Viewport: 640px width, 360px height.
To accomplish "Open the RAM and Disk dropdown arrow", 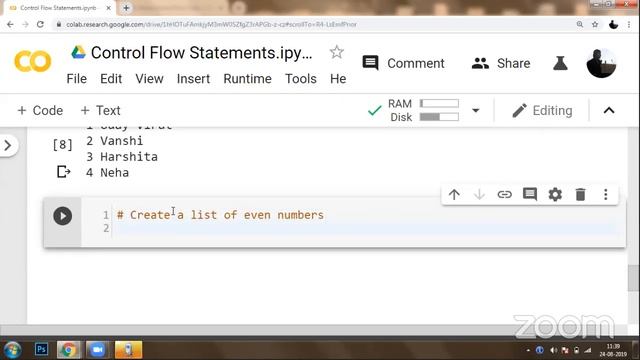I will click(x=476, y=111).
